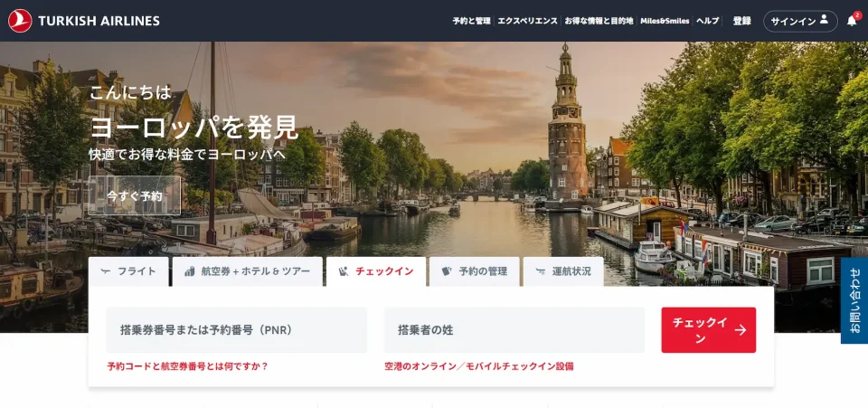Open the Miles&Smiles menu

click(x=665, y=21)
